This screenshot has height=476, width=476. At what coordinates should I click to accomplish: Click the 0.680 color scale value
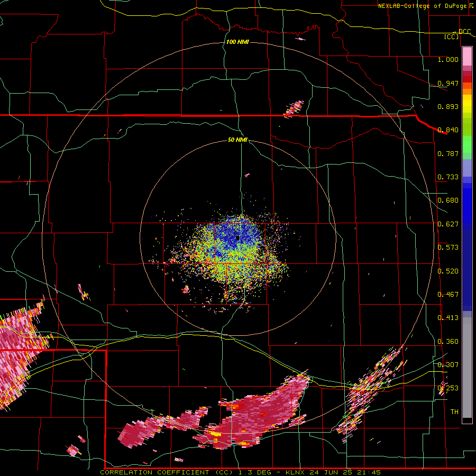coord(448,200)
